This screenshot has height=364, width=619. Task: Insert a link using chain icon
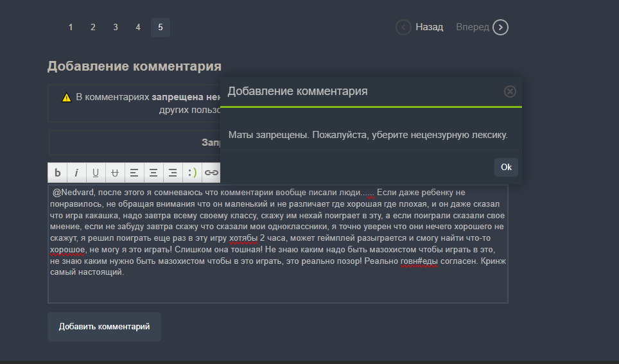[211, 172]
